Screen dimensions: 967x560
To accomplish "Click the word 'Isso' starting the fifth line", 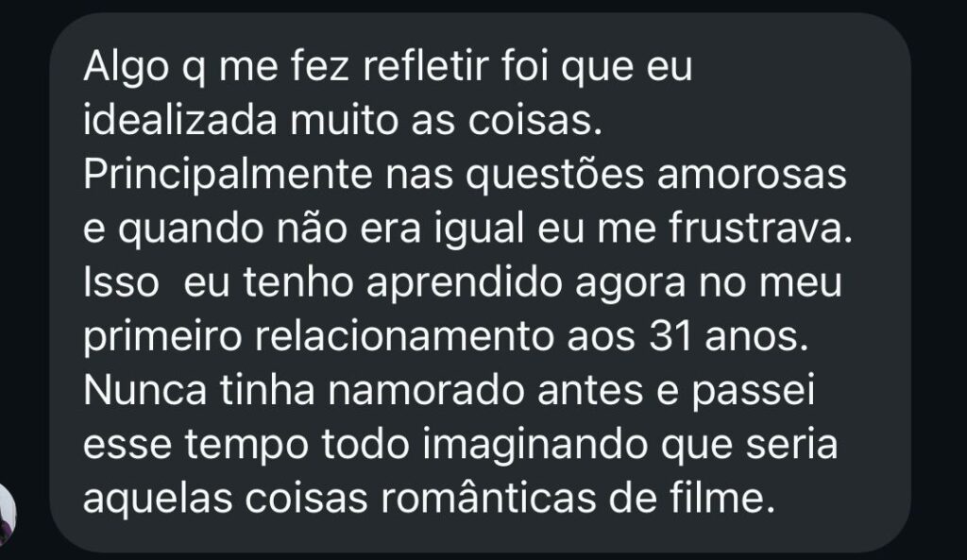I will (121, 283).
